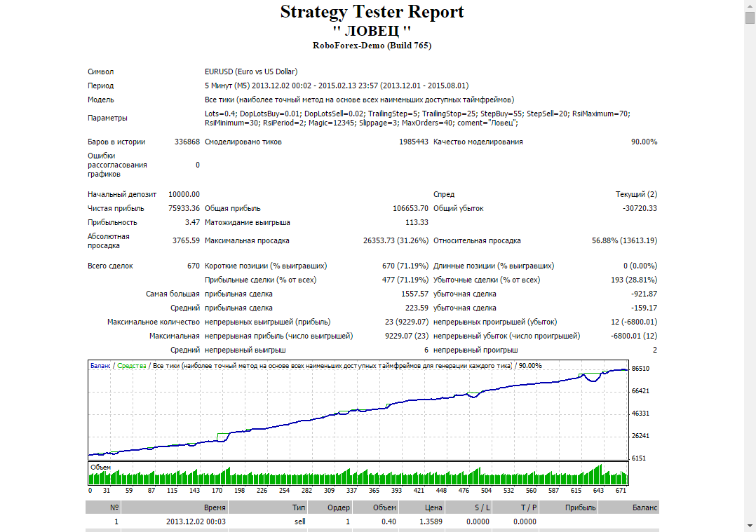
Task: Click short positions value 670 (71.19%)
Action: [405, 266]
